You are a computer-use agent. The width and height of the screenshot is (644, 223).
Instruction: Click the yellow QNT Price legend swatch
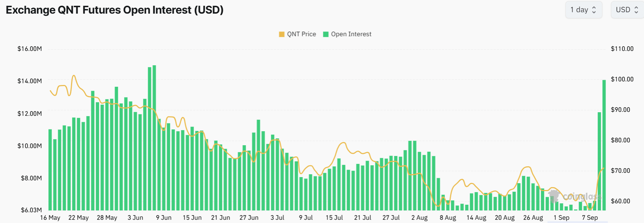pos(282,34)
